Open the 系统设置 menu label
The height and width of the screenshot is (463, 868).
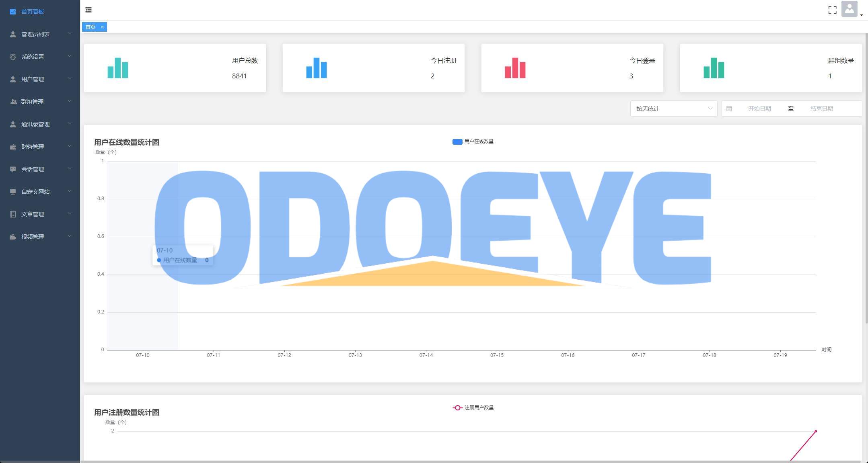click(33, 57)
